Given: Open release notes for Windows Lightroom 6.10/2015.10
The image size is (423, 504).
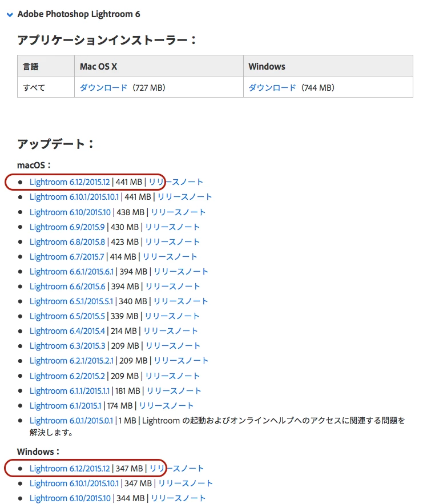Looking at the screenshot, I should tap(178, 498).
